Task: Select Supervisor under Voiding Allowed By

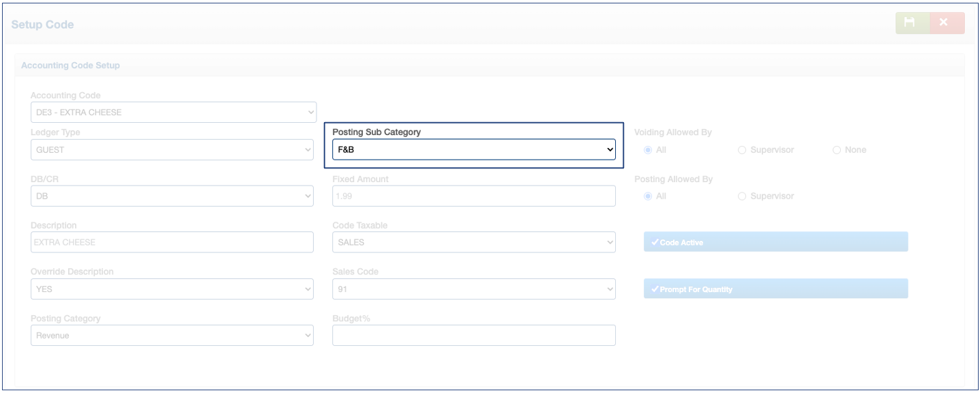Action: (x=742, y=150)
